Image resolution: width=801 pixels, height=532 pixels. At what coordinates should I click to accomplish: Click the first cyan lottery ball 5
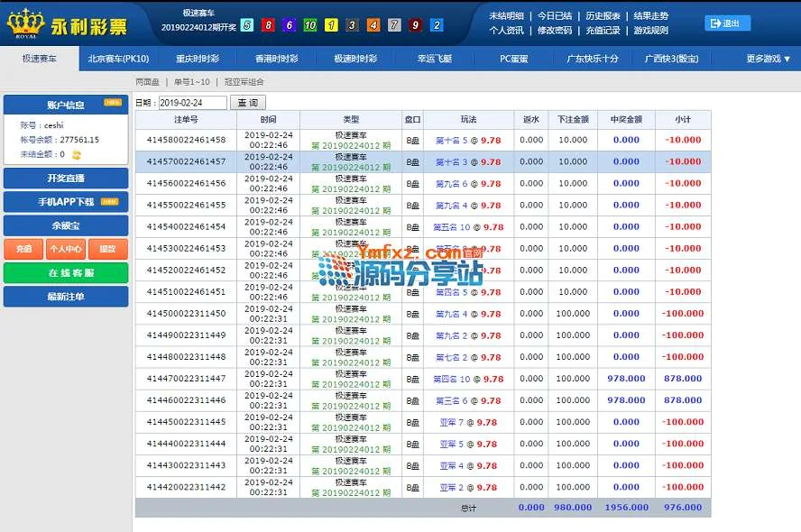point(246,25)
